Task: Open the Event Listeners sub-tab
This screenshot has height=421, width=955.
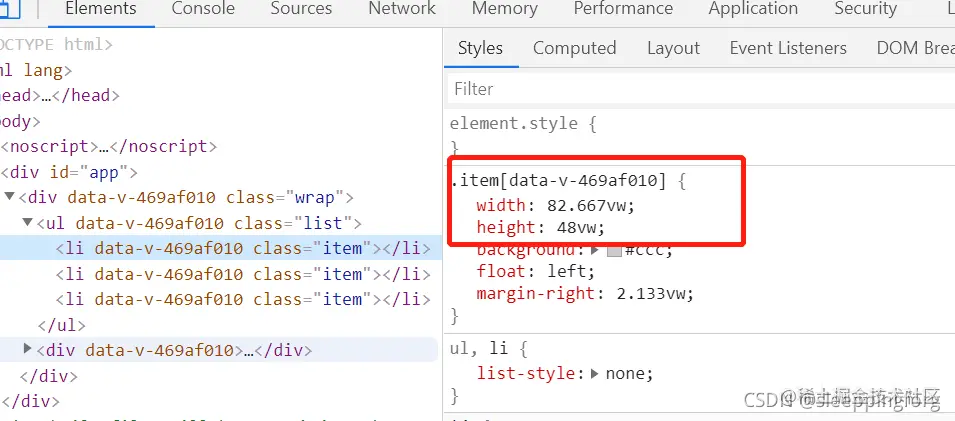Action: point(788,48)
